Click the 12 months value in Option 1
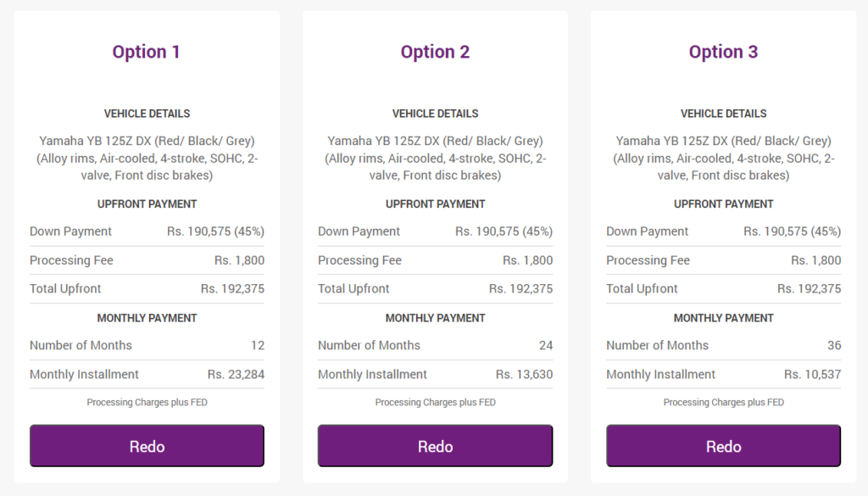This screenshot has height=496, width=868. (x=258, y=345)
